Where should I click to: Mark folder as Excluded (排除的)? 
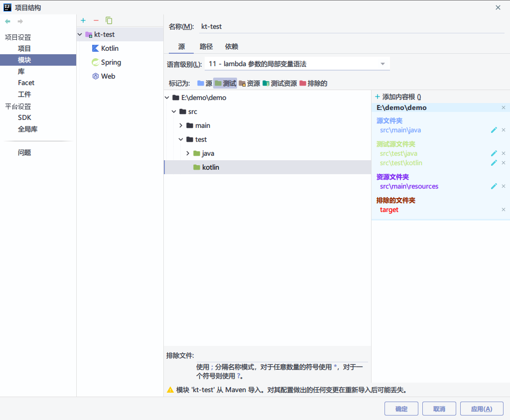[313, 83]
